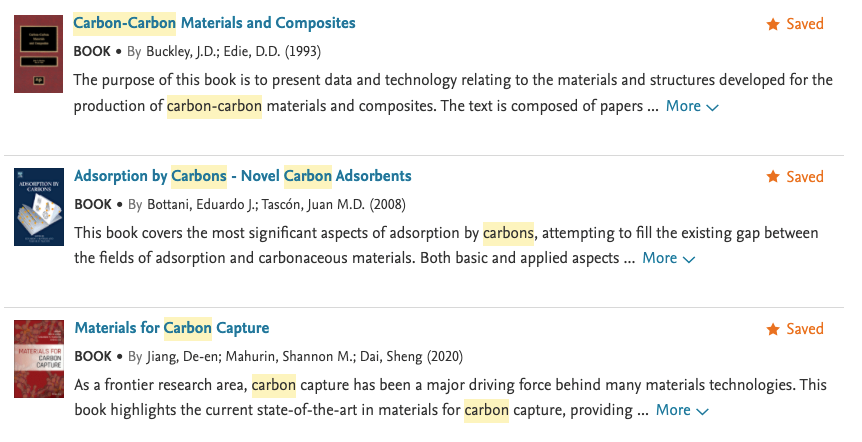Unsave the Materials for Carbon Capture book
The height and width of the screenshot is (442, 862).
[x=795, y=329]
